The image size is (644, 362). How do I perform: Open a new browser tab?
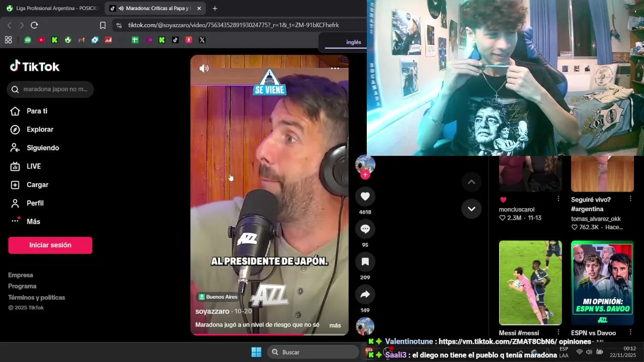pyautogui.click(x=215, y=9)
